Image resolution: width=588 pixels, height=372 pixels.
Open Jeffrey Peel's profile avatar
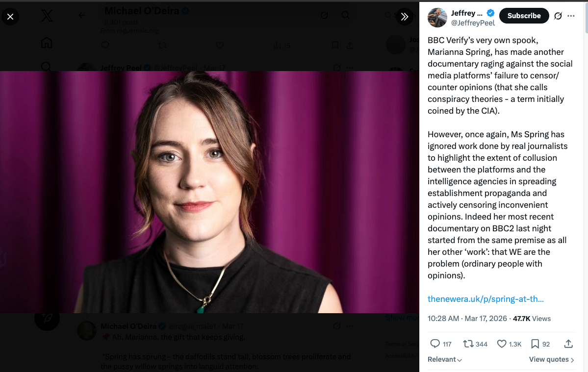pos(437,18)
